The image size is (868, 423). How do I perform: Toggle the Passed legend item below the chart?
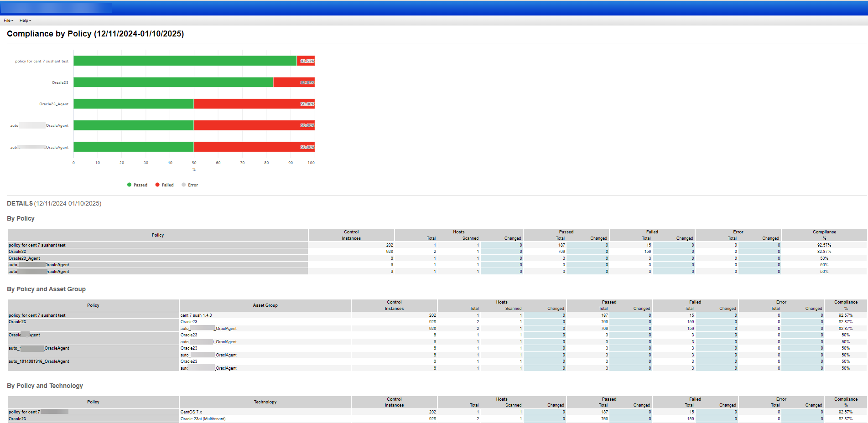(140, 185)
